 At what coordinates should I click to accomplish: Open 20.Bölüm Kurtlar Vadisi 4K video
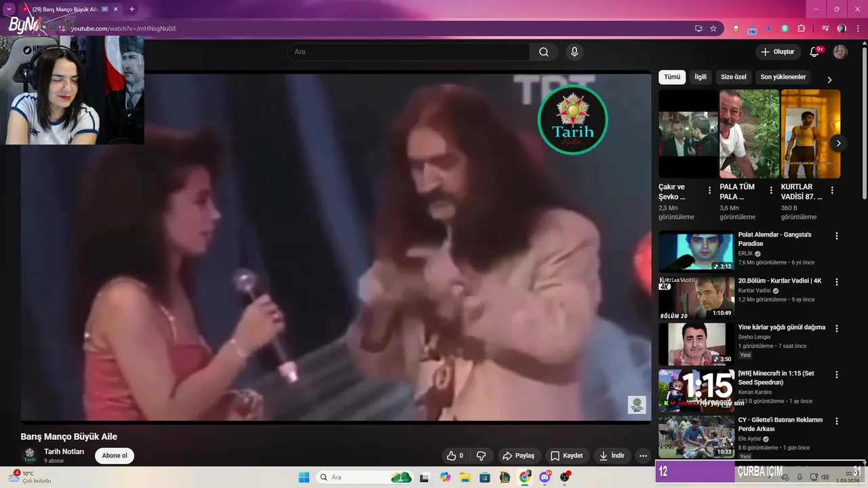pyautogui.click(x=780, y=281)
